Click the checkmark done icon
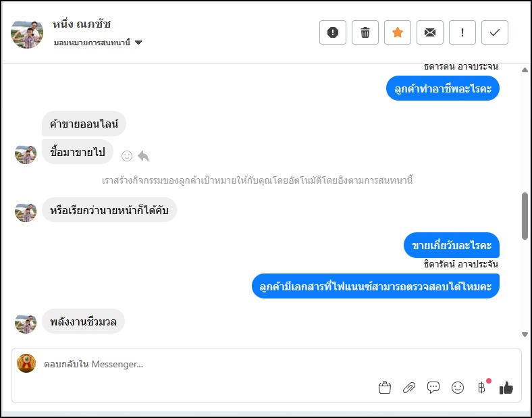Image resolution: width=532 pixels, height=418 pixels. pyautogui.click(x=495, y=32)
